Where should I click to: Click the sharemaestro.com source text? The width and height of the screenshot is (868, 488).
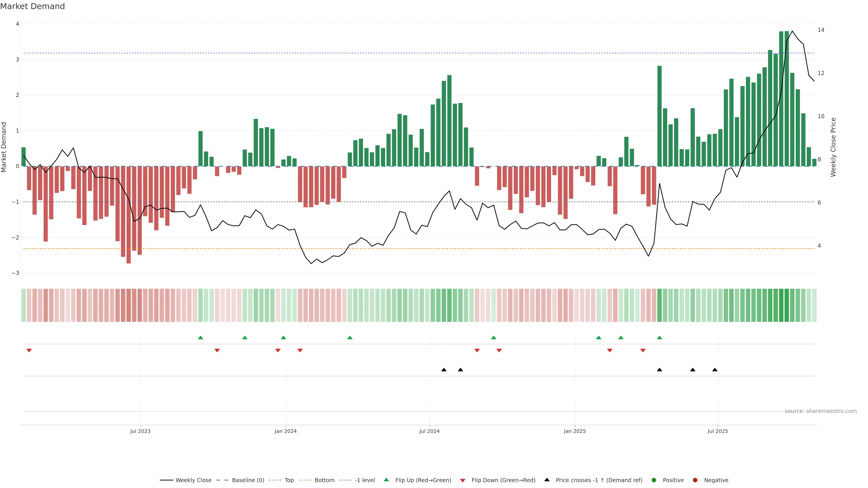click(821, 411)
